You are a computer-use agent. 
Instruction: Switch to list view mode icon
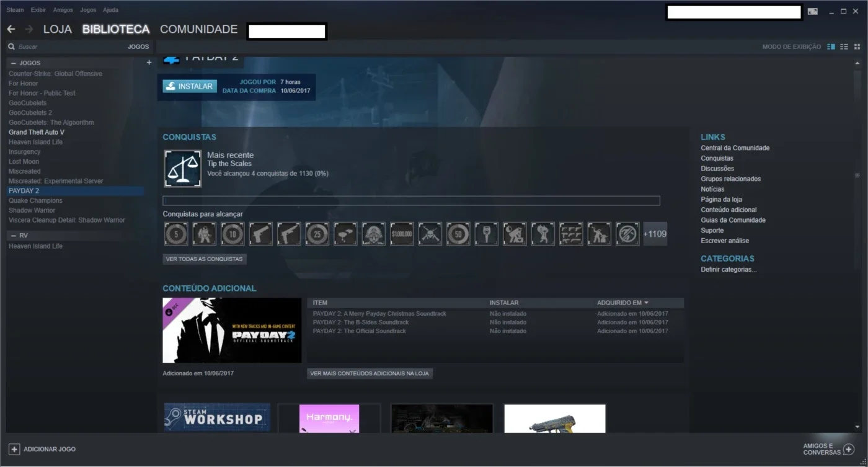844,47
